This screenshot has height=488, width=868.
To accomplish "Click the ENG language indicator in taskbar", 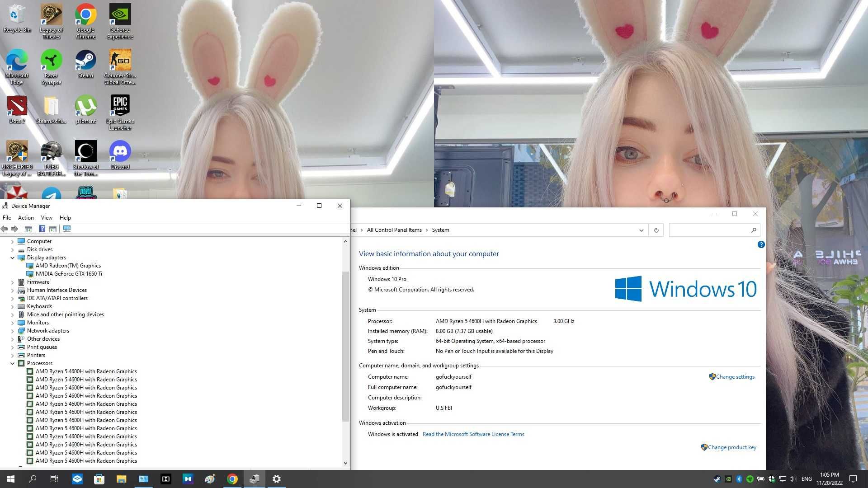I will (807, 479).
